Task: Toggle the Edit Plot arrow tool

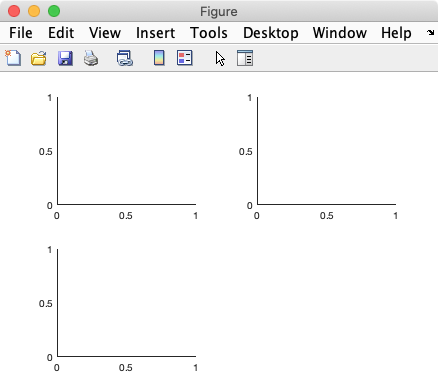Action: pos(220,59)
